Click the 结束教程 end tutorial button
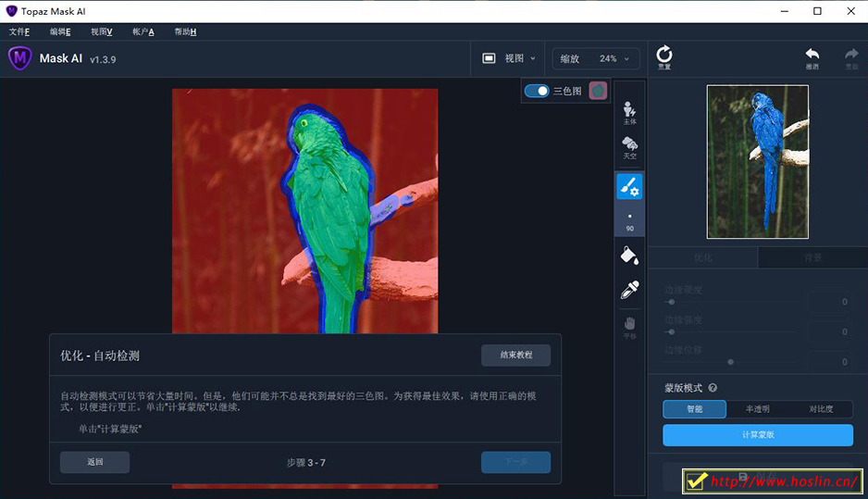868x499 pixels. [x=516, y=355]
